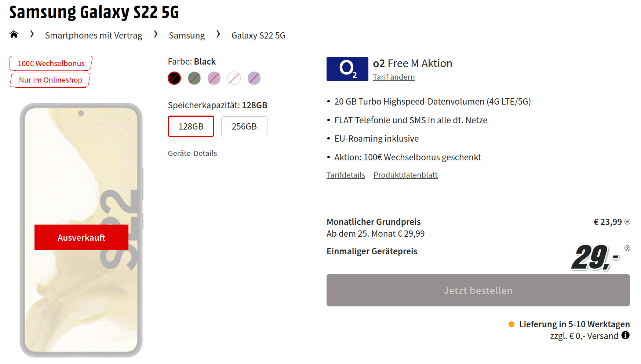This screenshot has height=364, width=641.
Task: Choose 128GB storage option
Action: 191,127
